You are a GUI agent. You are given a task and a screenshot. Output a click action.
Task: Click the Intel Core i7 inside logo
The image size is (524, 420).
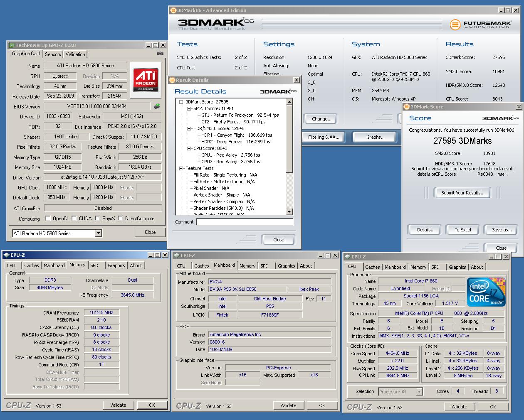(x=486, y=292)
